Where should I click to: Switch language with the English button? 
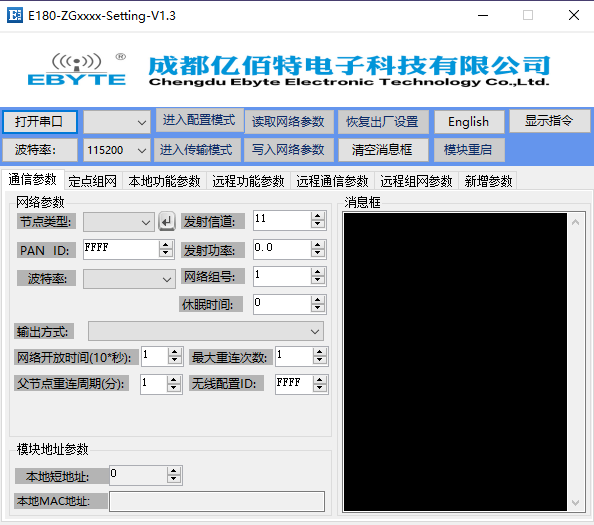pos(469,122)
